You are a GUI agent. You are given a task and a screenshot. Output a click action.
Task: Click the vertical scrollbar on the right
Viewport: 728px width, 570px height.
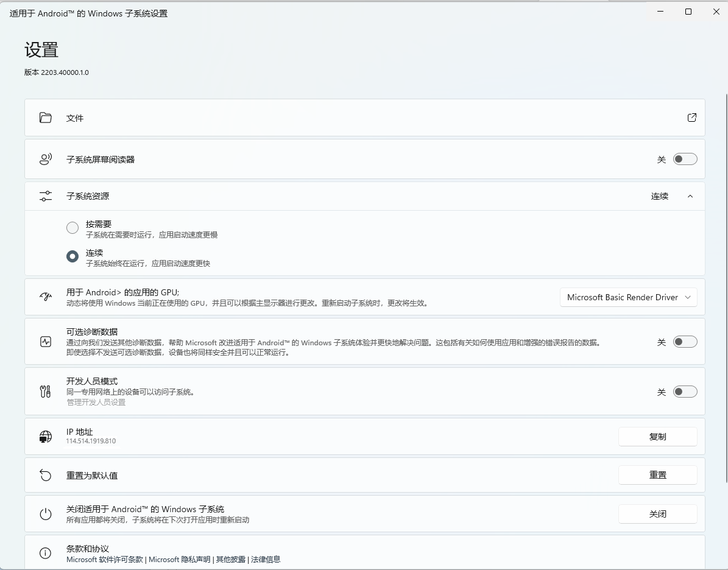tap(726, 288)
